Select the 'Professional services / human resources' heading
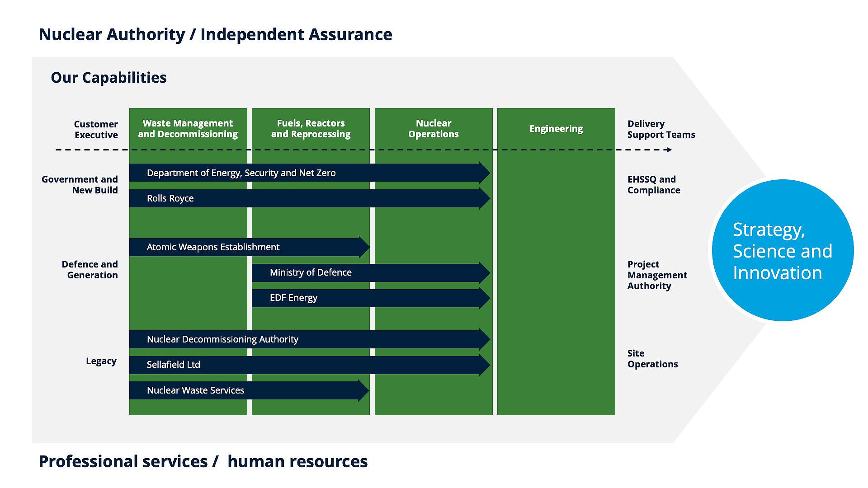Image resolution: width=868 pixels, height=488 pixels. [203, 461]
